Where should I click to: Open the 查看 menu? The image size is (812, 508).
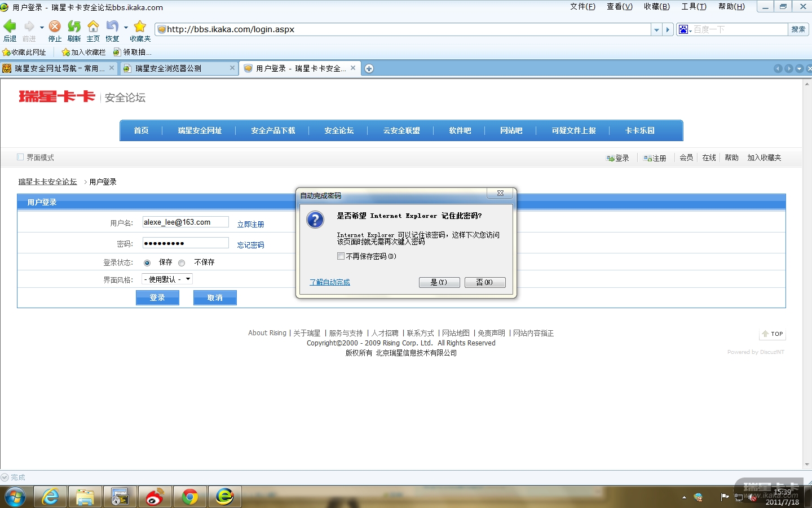pos(620,7)
